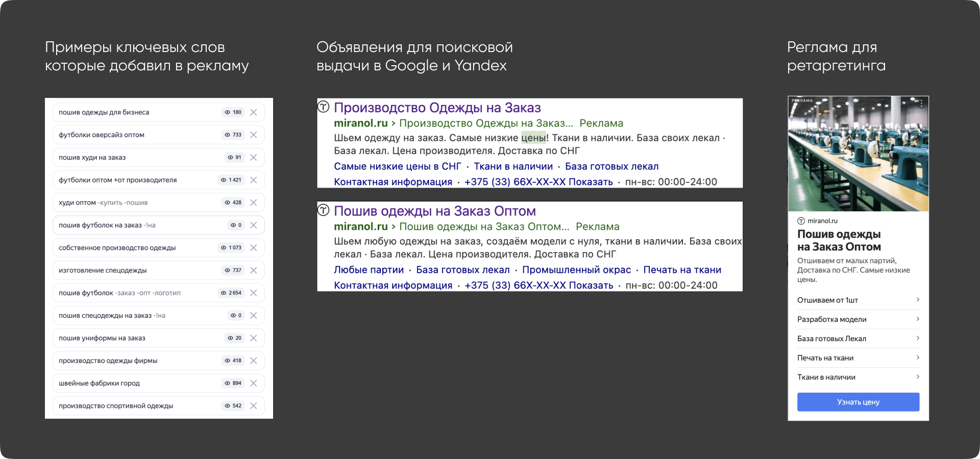The width and height of the screenshot is (980, 459).
Task: Delete 'собственное производство одежды' keyword
Action: (x=254, y=248)
